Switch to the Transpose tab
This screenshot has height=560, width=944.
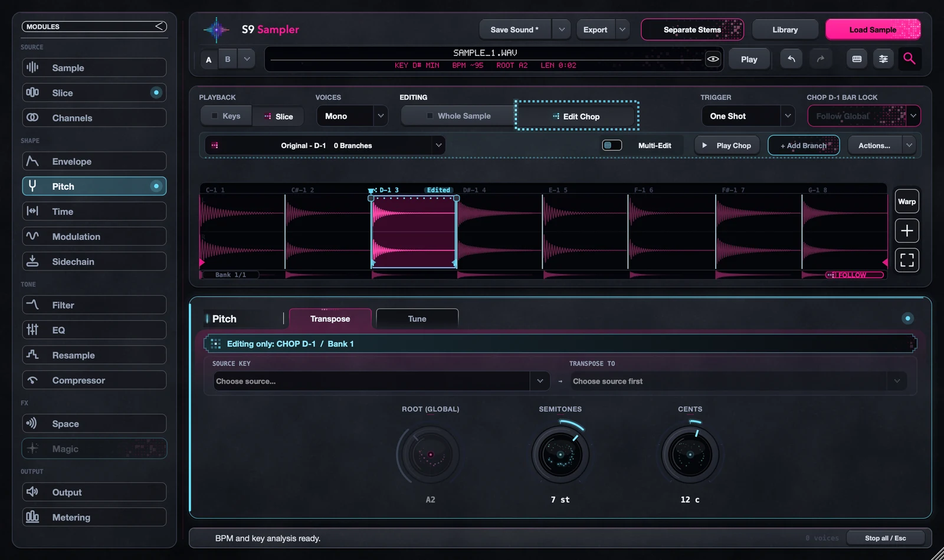(x=330, y=319)
